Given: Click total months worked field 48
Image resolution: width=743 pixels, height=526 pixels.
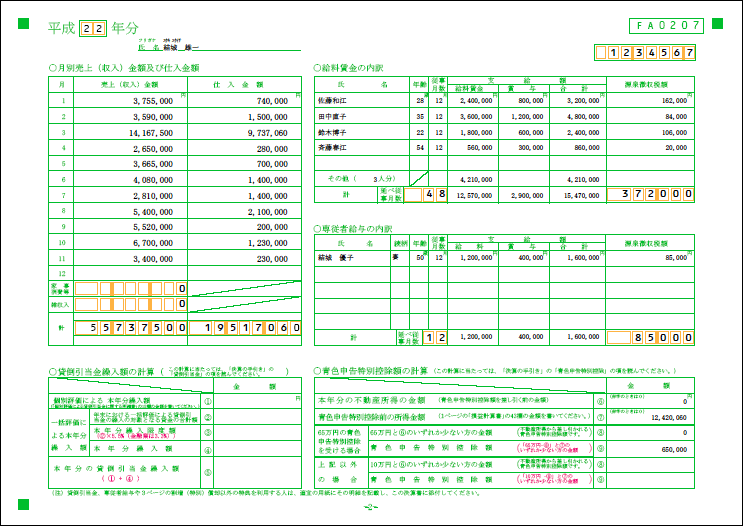Looking at the screenshot, I should [426, 194].
